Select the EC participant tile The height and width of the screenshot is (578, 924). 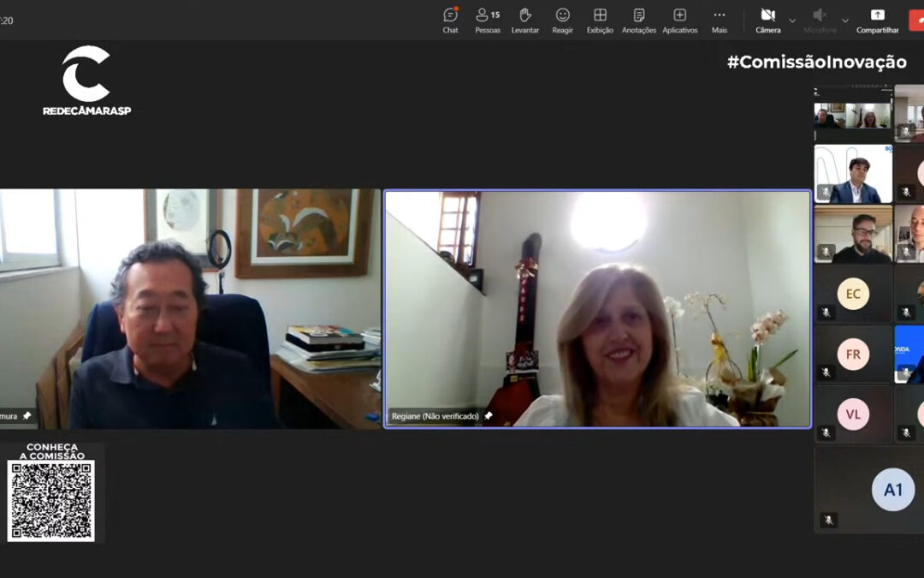pyautogui.click(x=853, y=294)
